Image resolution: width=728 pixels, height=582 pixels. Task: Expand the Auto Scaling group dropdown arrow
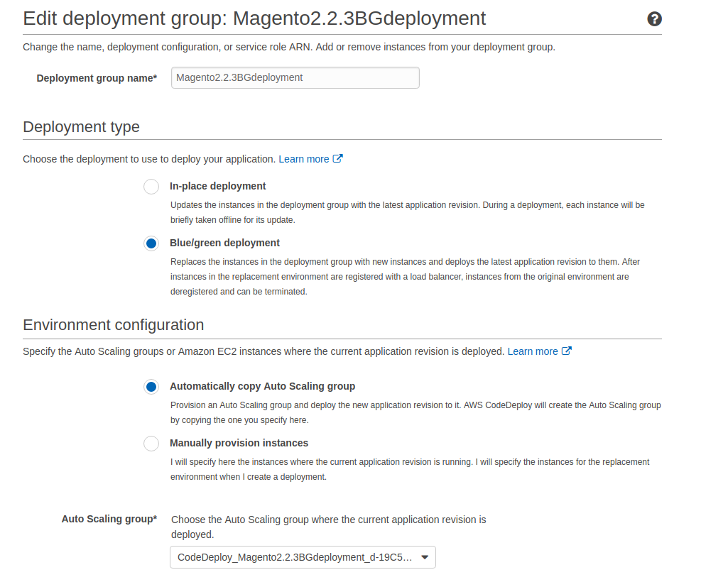pyautogui.click(x=425, y=557)
